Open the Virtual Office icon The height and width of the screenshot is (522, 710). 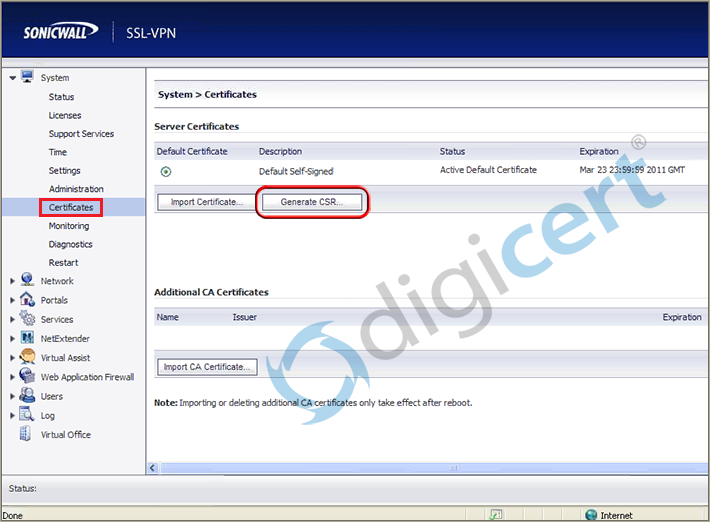click(x=28, y=434)
